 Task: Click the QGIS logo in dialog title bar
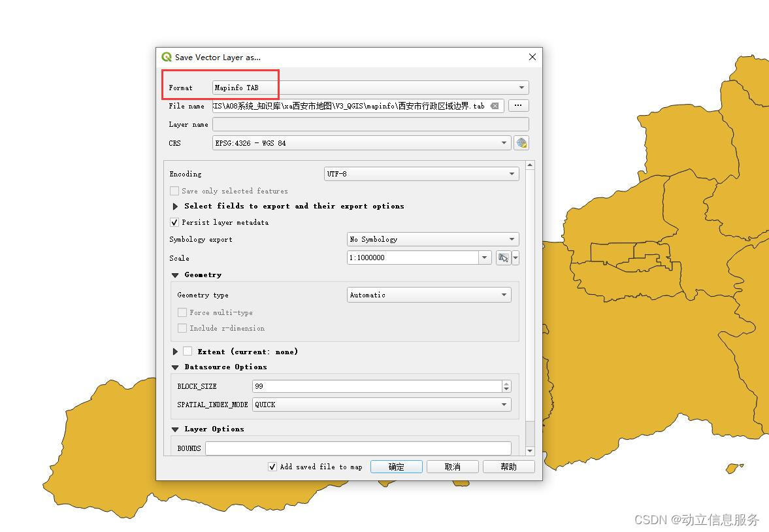point(166,57)
